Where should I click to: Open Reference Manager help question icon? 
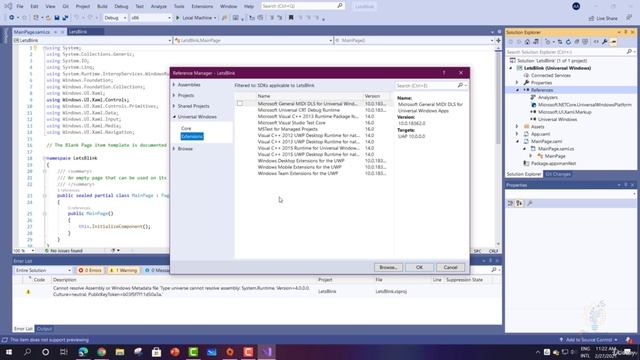pos(444,73)
